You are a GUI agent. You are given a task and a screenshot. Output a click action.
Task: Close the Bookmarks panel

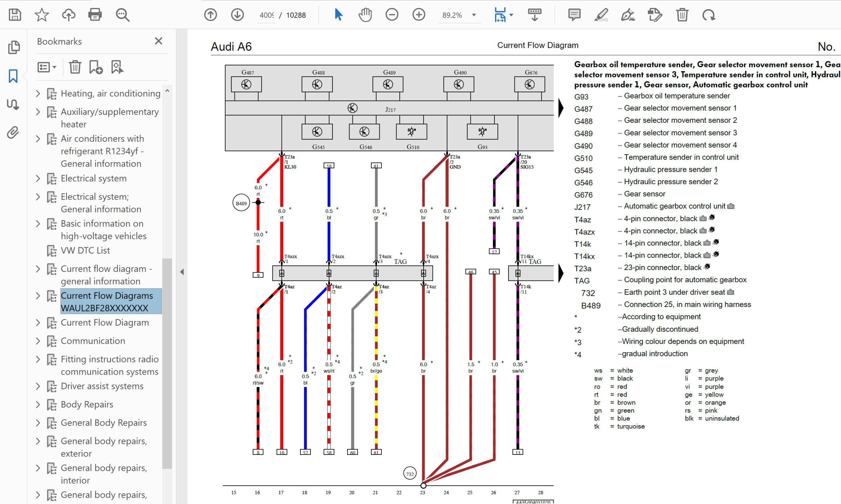pos(158,41)
